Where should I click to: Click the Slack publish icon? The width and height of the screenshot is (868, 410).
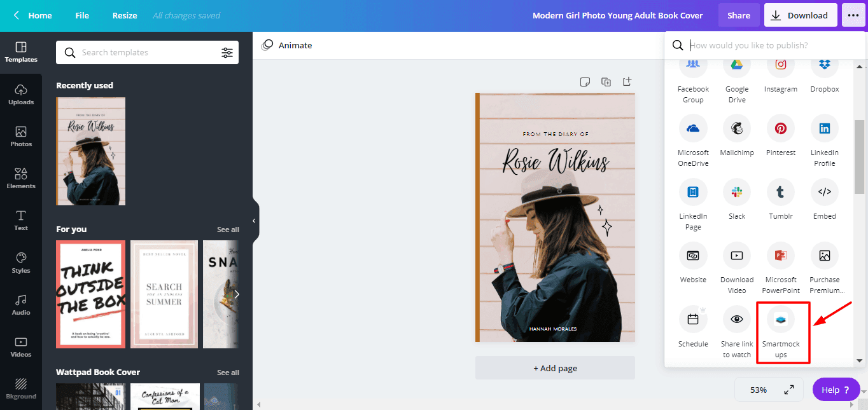[737, 192]
